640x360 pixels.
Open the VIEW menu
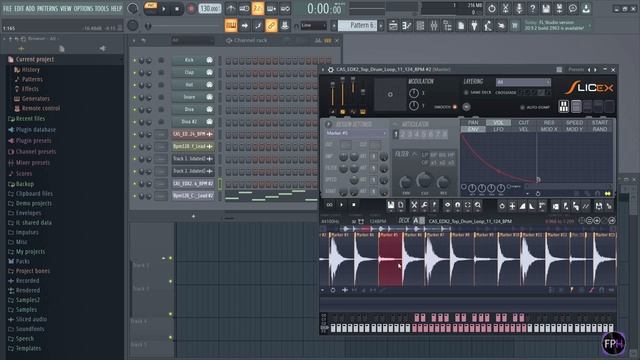tap(65, 9)
